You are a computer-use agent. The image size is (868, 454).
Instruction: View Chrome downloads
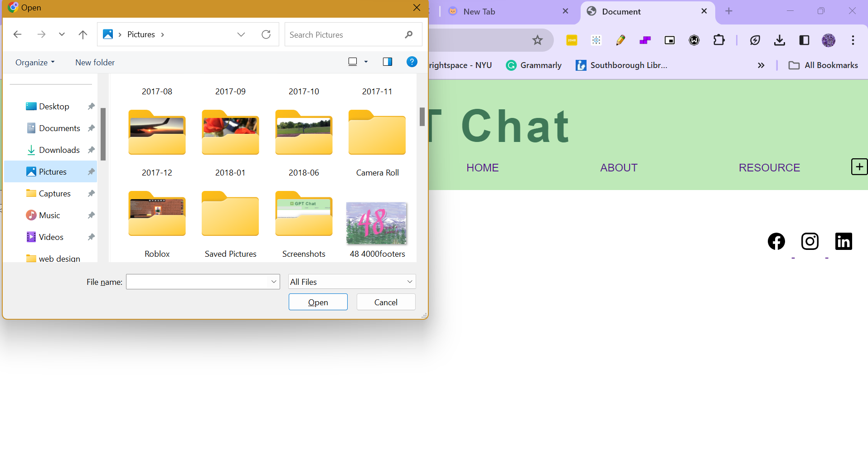click(780, 40)
